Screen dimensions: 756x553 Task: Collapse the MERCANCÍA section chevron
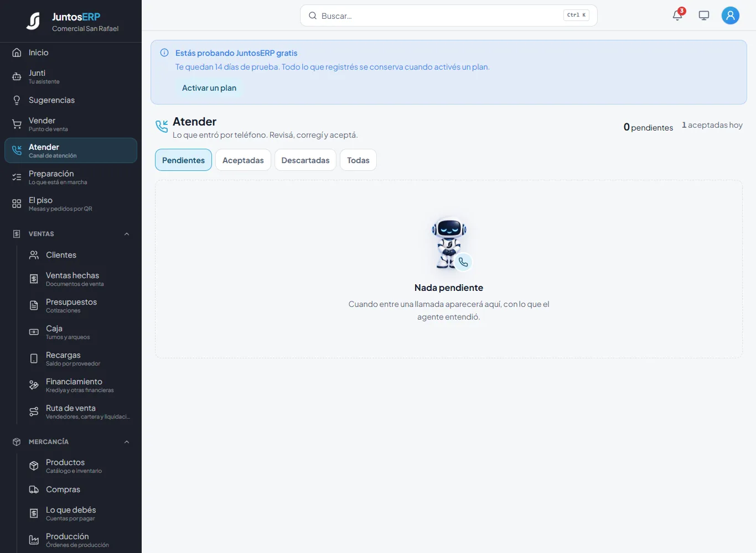pyautogui.click(x=127, y=442)
